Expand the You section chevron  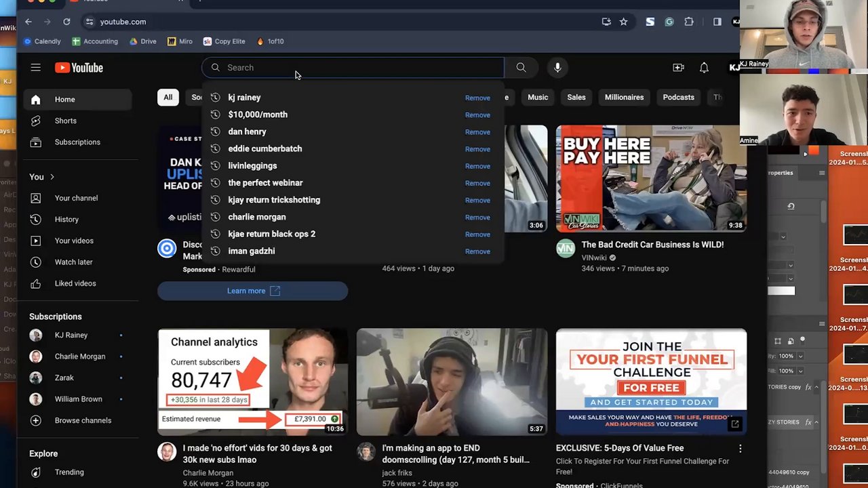click(52, 177)
